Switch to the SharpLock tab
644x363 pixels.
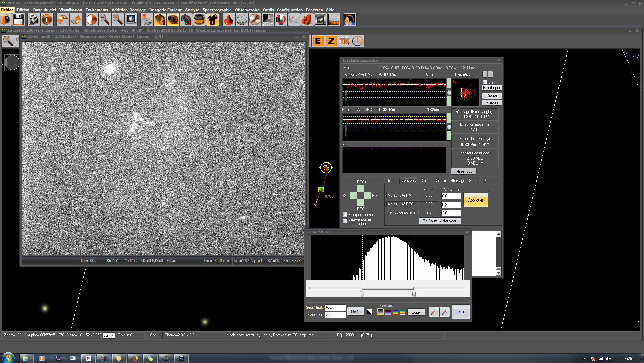477,181
